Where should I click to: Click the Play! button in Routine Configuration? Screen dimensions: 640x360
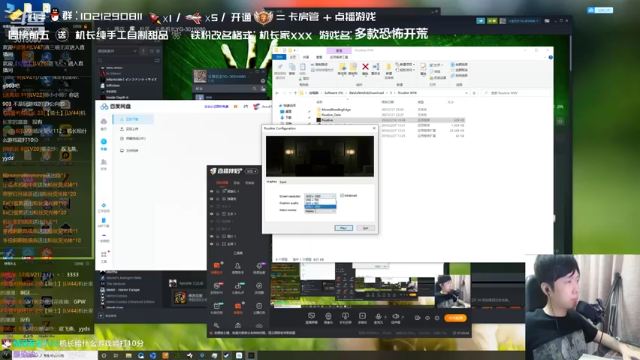343,228
